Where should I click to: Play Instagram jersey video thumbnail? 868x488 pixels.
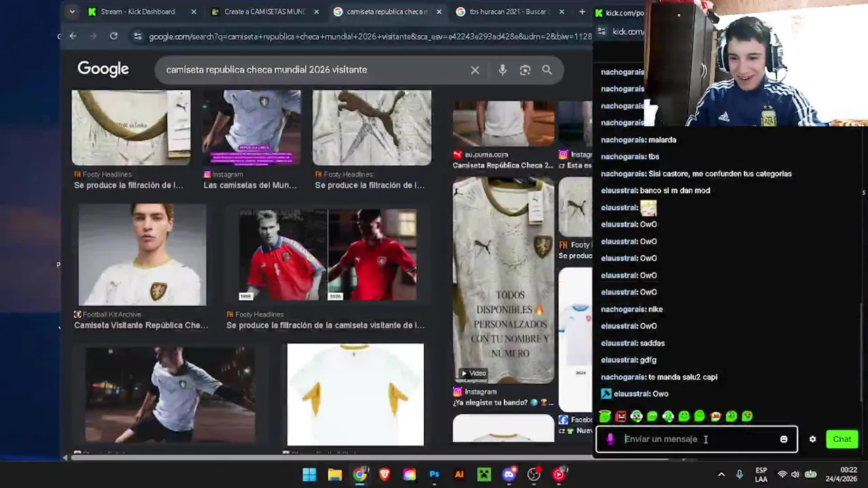click(503, 280)
